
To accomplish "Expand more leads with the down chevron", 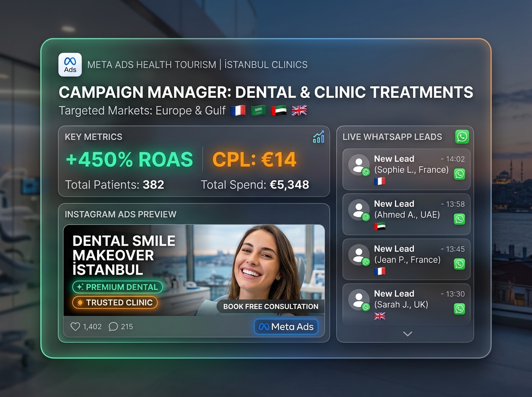I will click(x=407, y=334).
